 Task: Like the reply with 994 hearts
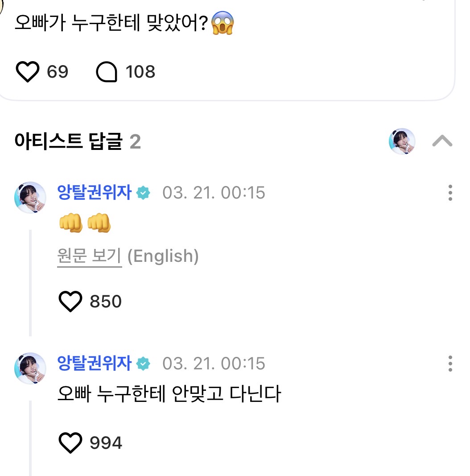tap(71, 443)
